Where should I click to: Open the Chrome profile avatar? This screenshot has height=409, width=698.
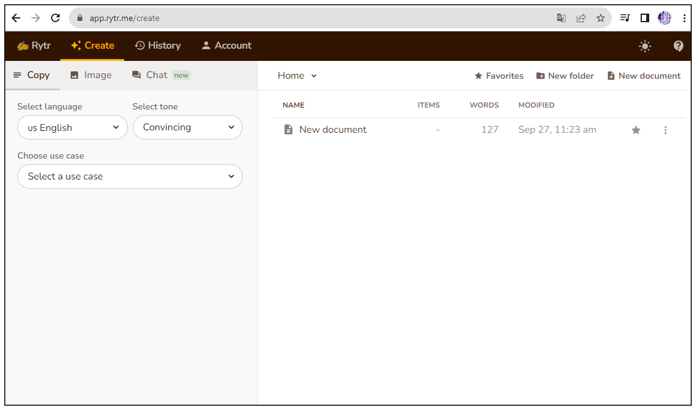(x=664, y=18)
